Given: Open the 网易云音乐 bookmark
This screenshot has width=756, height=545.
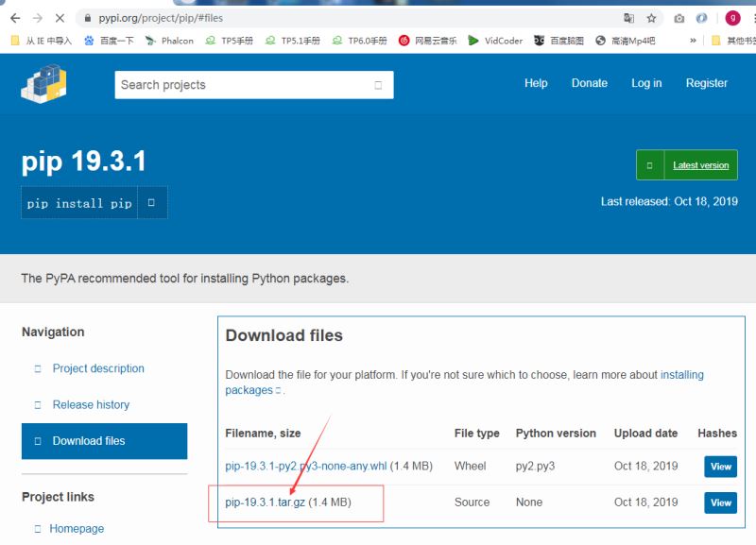Looking at the screenshot, I should (428, 41).
